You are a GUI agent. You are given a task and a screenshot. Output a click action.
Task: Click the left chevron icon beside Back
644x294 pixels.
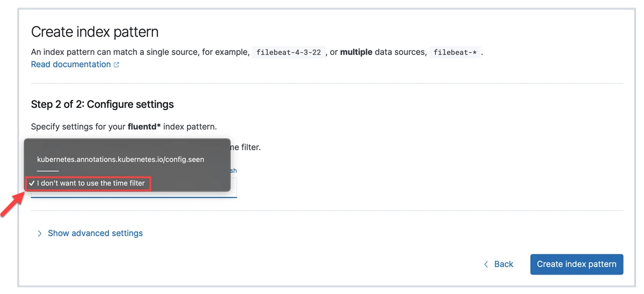pos(486,264)
